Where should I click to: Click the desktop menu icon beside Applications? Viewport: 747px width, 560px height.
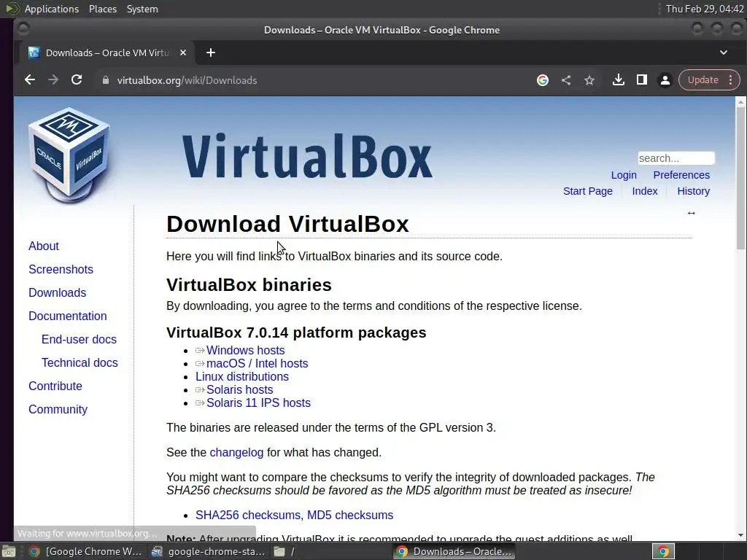12,9
